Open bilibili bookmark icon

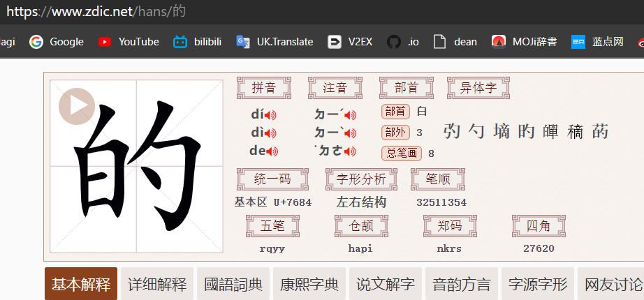180,42
